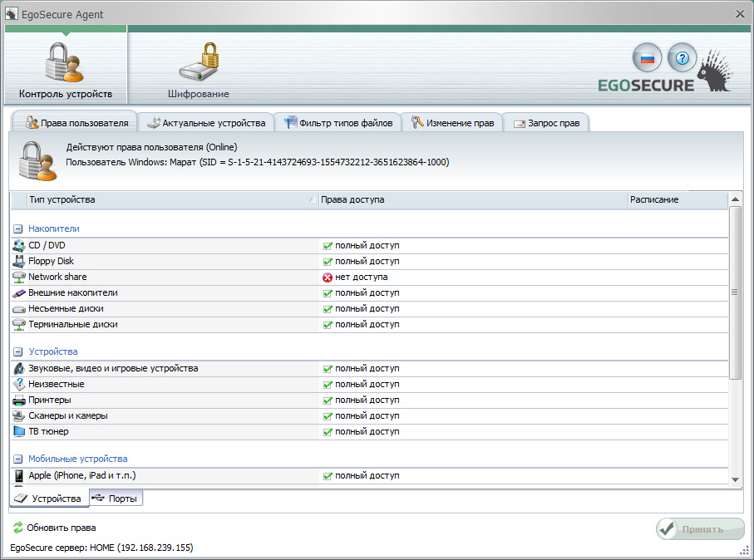Screen dimensions: 754x560
Task: Click the Принтеры printer icon
Action: coord(19,400)
